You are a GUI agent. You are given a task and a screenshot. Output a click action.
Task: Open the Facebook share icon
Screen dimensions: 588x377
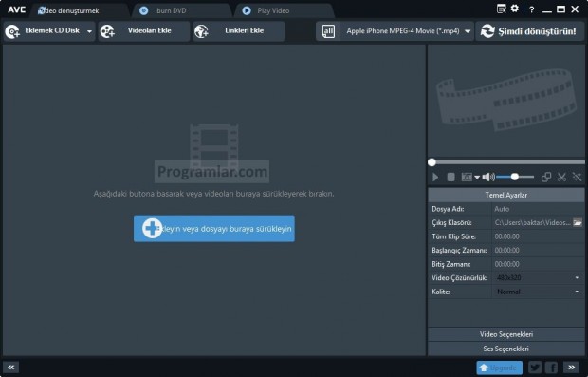click(552, 368)
